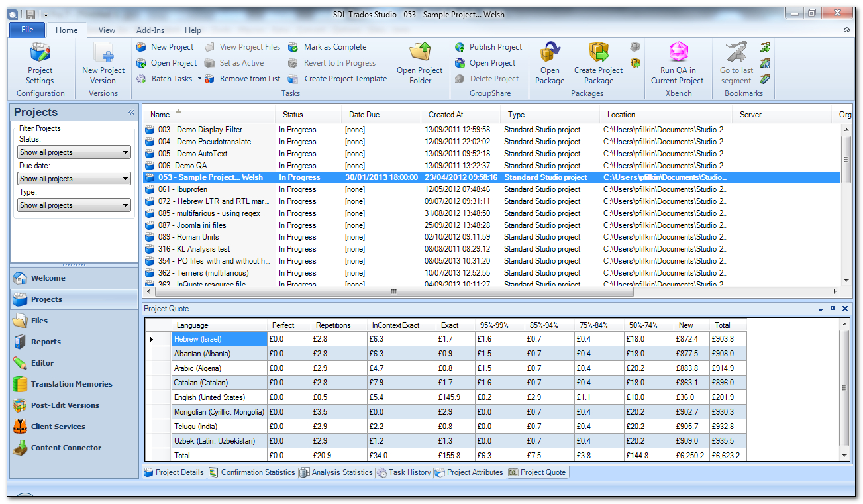Open quick access toolbar customize arrow
This screenshot has height=504, width=863.
point(45,14)
